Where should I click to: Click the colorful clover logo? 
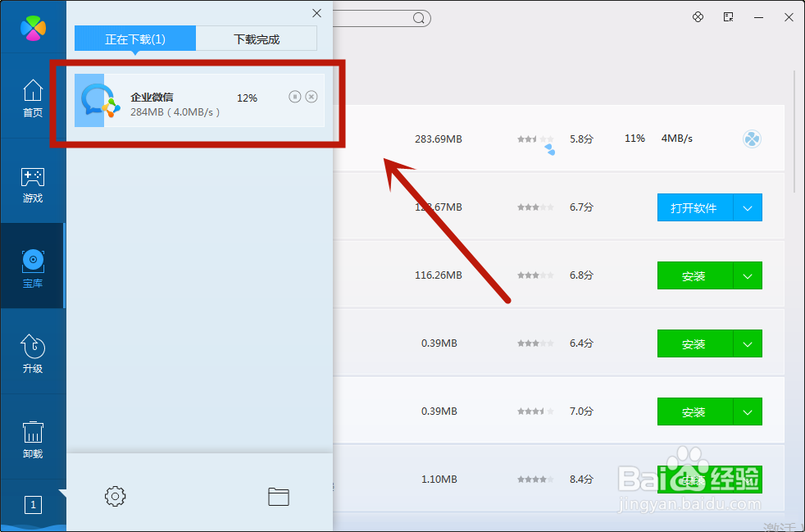(33, 28)
